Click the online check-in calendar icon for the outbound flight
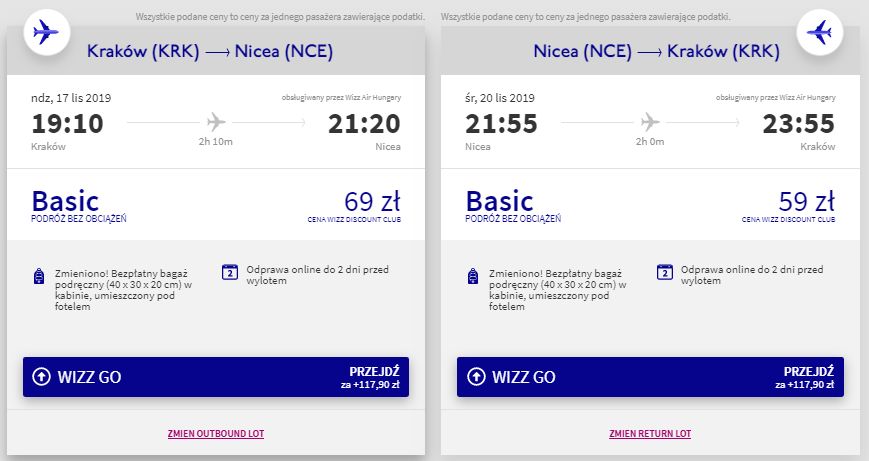This screenshot has width=869, height=461. 229,272
